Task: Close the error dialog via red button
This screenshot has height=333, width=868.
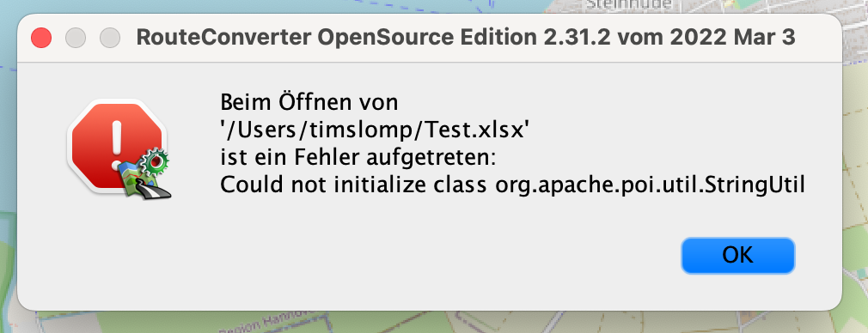Action: 41,38
